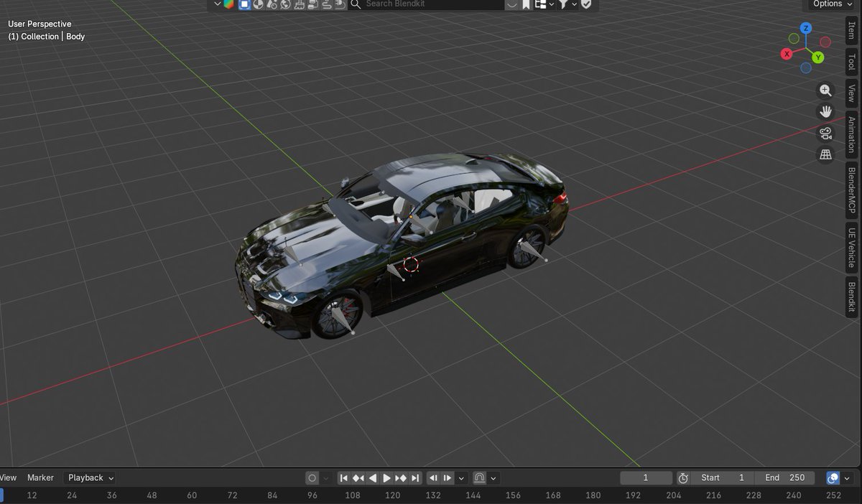Open the Item sidebar tab

click(851, 31)
